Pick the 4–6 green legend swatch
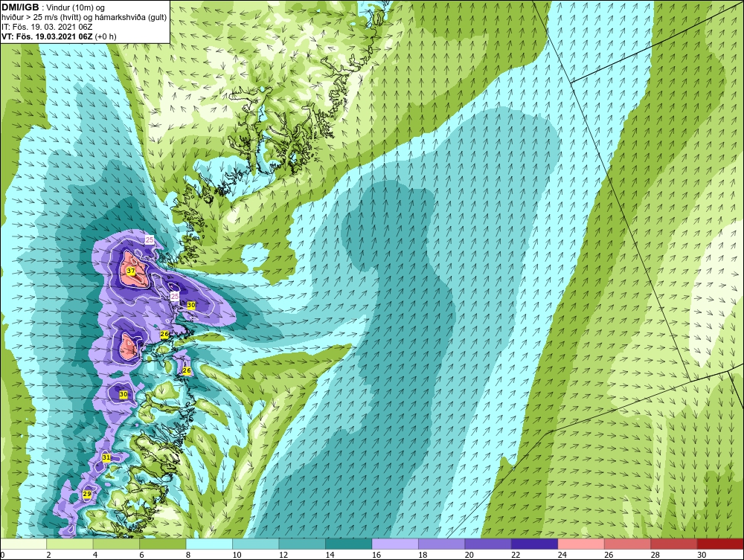The width and height of the screenshot is (744, 560). pyautogui.click(x=116, y=544)
